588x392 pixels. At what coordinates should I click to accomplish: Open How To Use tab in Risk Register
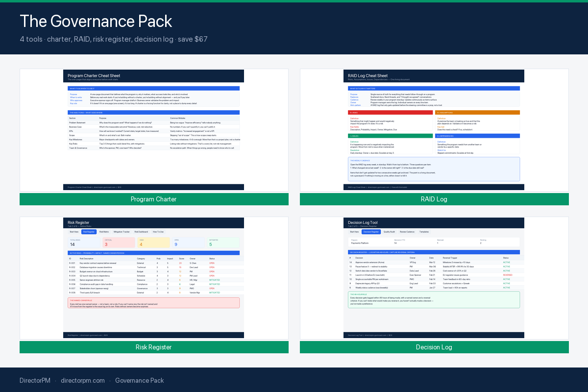[x=158, y=232]
